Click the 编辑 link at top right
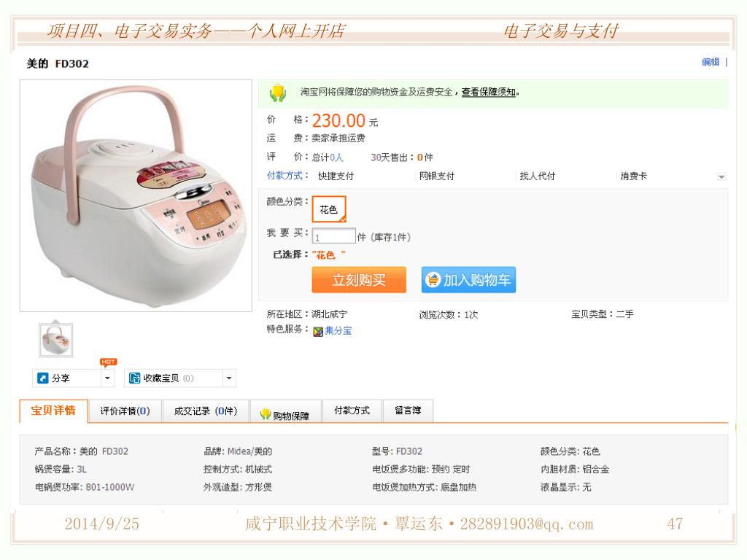The width and height of the screenshot is (747, 560). [711, 62]
